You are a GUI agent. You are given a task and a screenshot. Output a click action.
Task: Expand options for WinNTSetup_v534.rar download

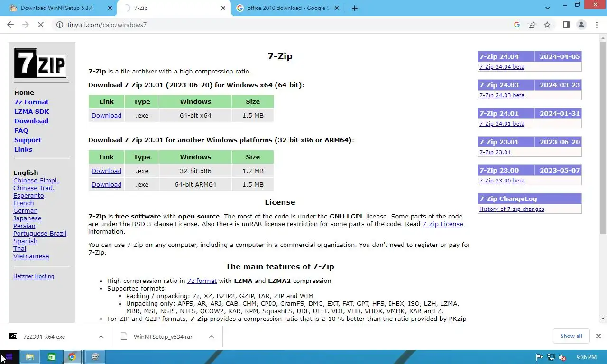pyautogui.click(x=212, y=337)
